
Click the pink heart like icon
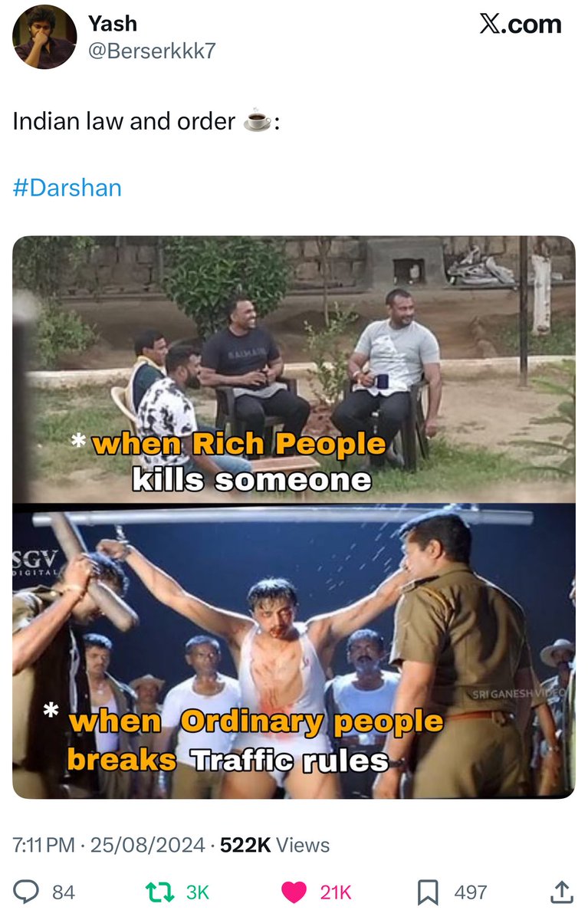[x=294, y=892]
